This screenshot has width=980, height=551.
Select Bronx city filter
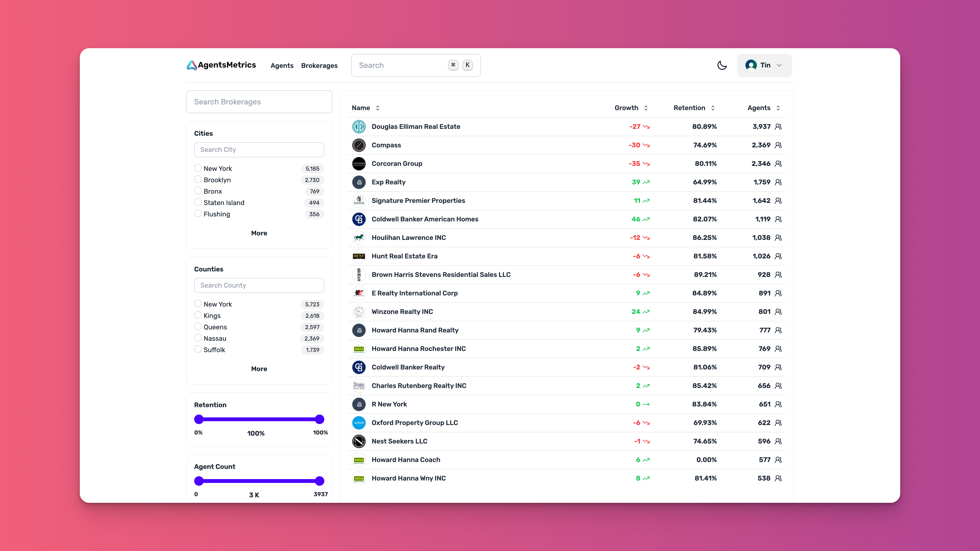pyautogui.click(x=198, y=191)
